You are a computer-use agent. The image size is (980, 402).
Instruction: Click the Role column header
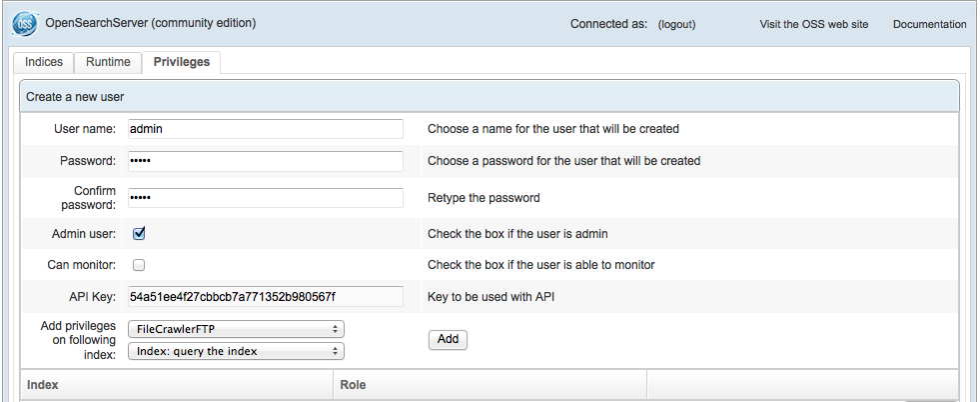coord(354,384)
